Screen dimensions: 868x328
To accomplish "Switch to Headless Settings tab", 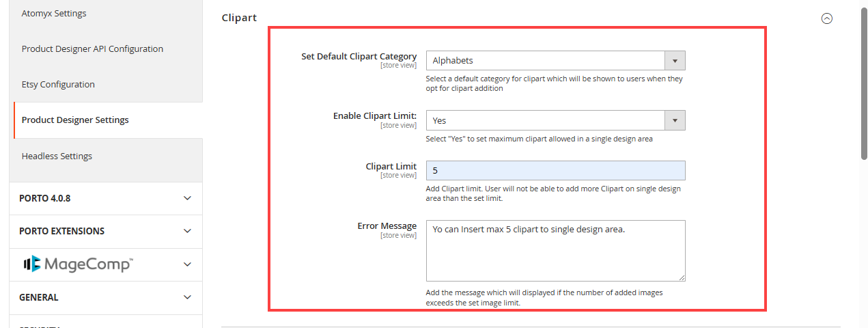I will coord(57,156).
